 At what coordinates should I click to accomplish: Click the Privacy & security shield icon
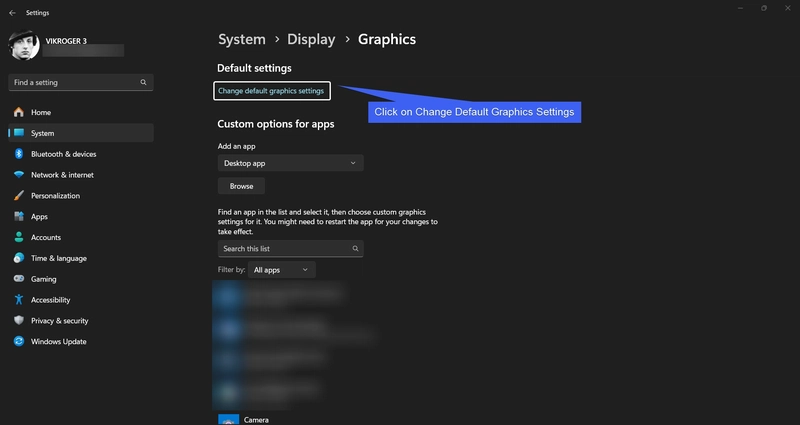tap(19, 320)
